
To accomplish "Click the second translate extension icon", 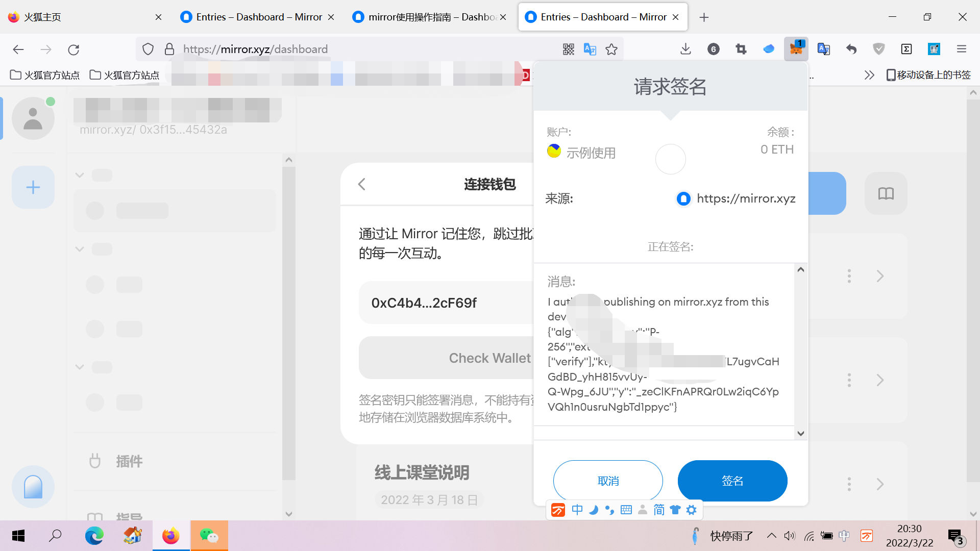I will (824, 49).
